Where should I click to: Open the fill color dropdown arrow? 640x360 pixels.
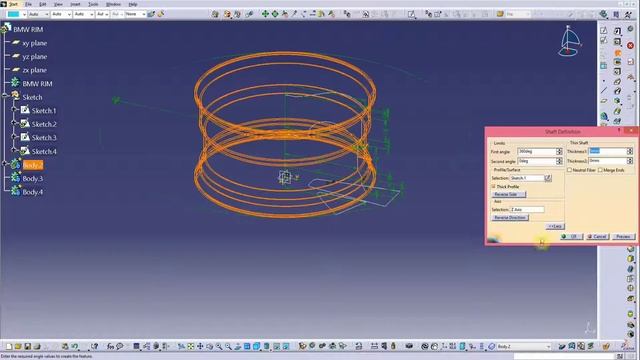click(x=24, y=14)
